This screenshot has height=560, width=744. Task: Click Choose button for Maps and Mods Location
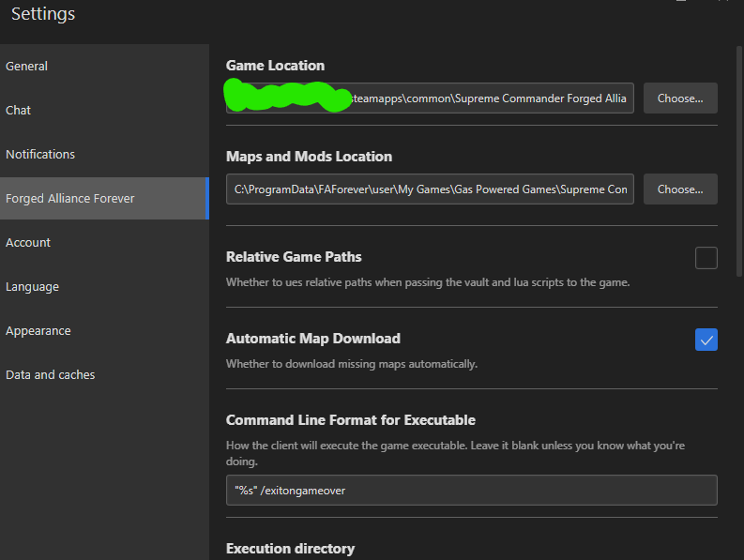[680, 189]
